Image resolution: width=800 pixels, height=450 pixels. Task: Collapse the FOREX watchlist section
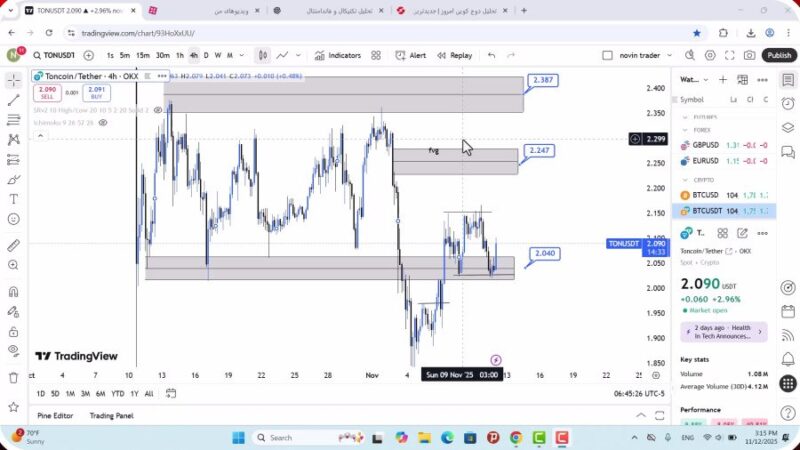pos(685,128)
